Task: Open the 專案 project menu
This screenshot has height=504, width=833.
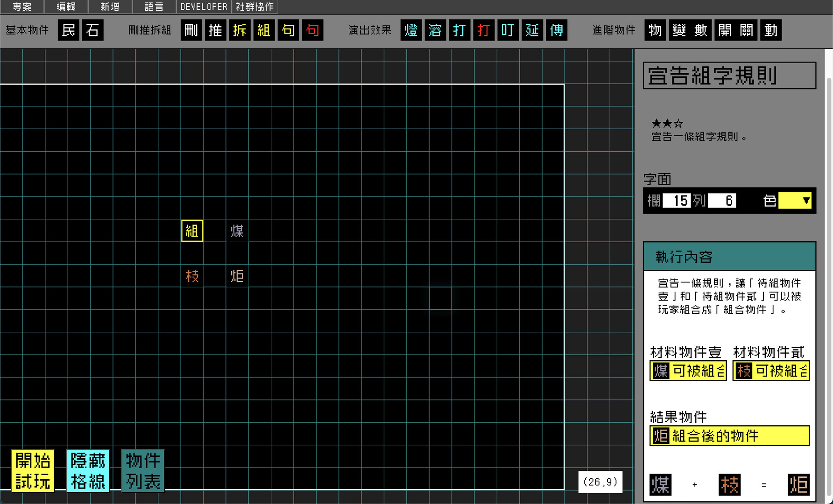Action: coord(21,7)
